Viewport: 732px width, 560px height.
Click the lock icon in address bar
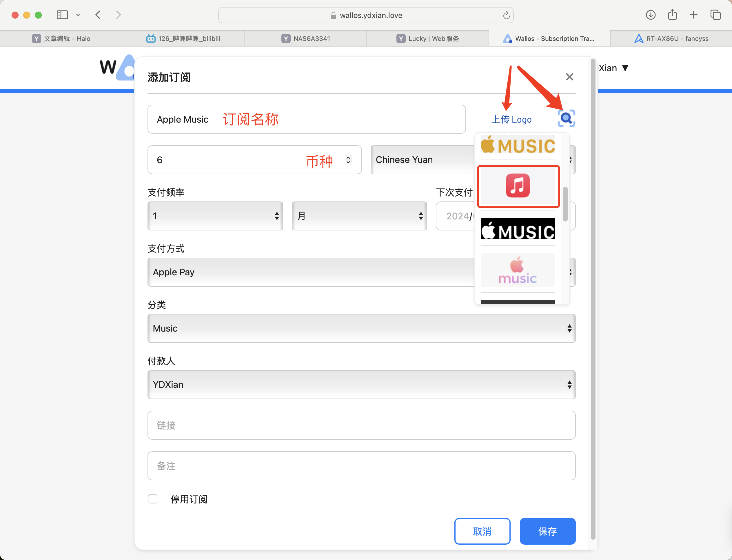click(x=333, y=15)
